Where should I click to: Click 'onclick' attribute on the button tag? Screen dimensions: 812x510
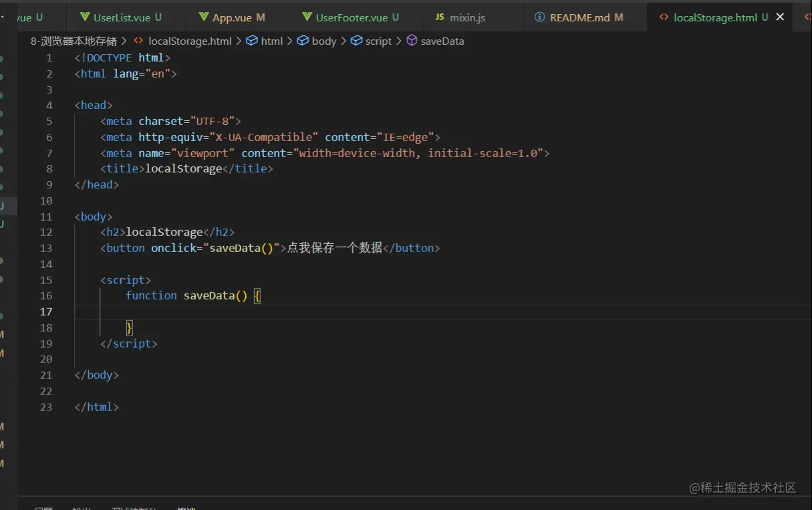coord(174,248)
